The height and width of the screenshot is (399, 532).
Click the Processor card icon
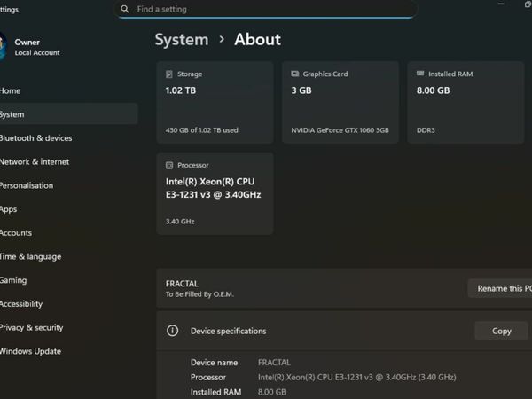[168, 165]
